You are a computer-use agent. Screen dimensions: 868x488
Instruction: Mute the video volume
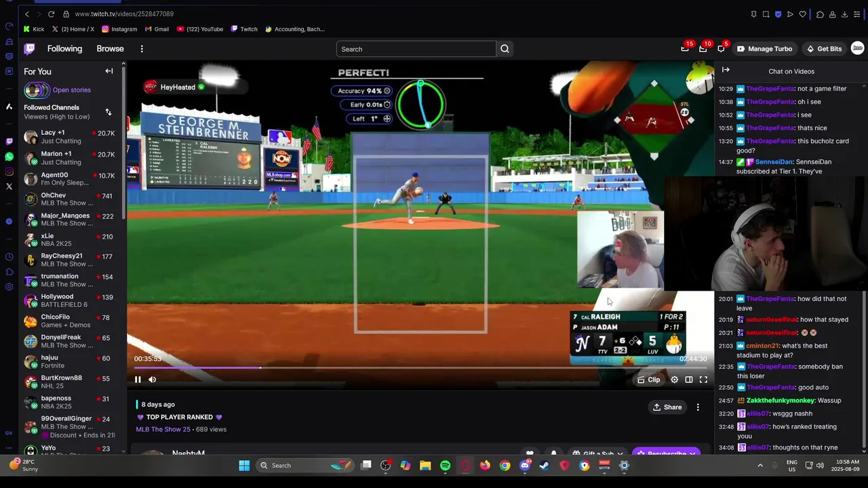pos(152,380)
